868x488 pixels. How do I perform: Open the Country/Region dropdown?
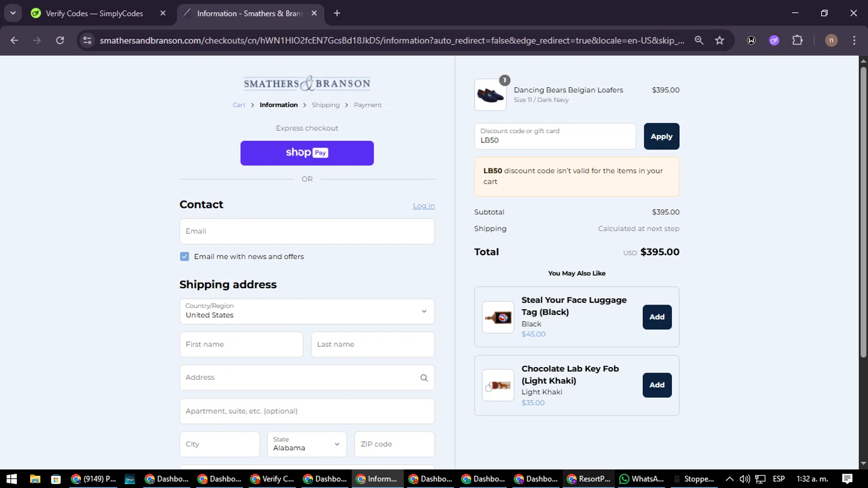(307, 311)
